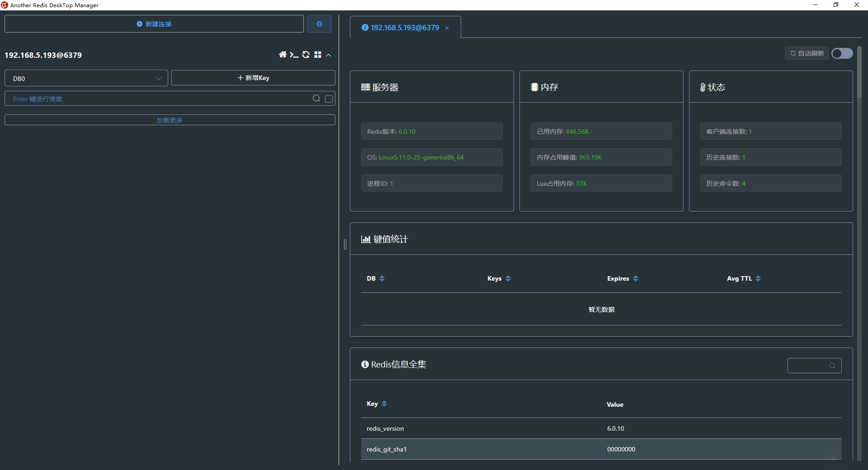
Task: Select the redis_version row
Action: [x=601, y=428]
